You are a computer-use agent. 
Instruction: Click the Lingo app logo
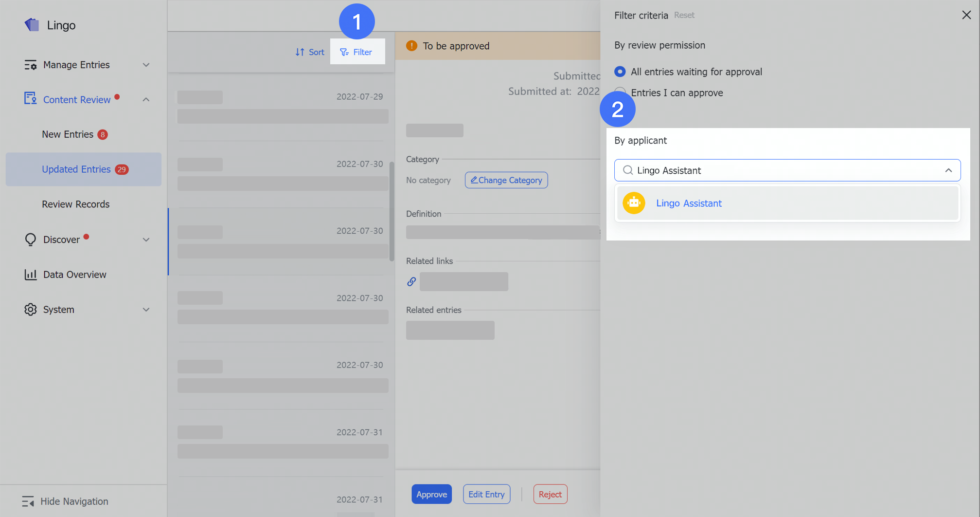coord(32,25)
